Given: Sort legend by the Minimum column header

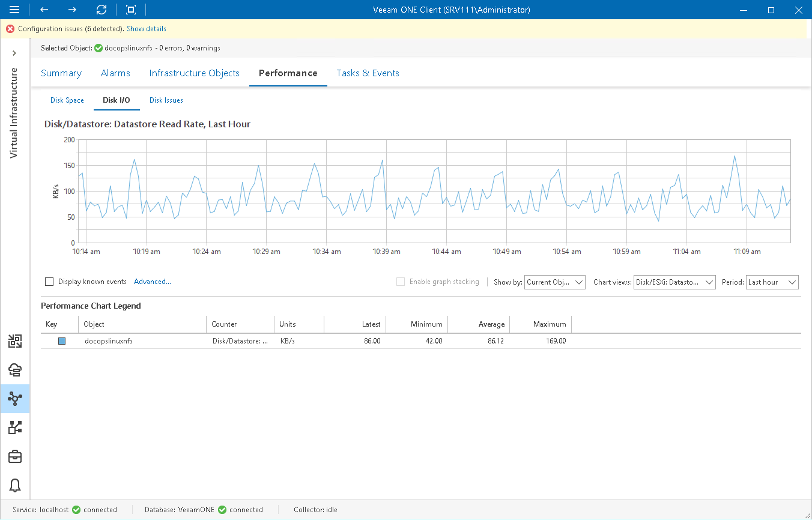Looking at the screenshot, I should [x=417, y=324].
